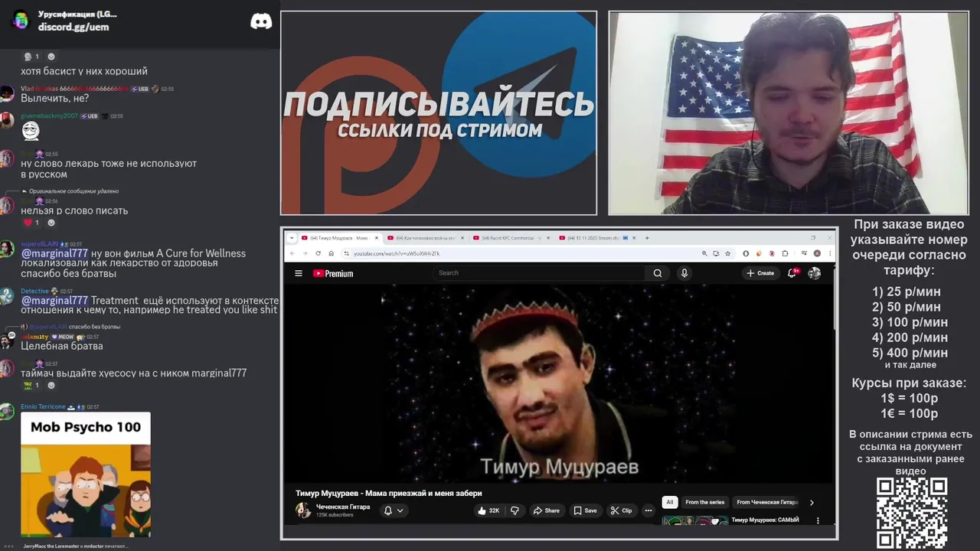Expand the tab search dropdown arrow
The image size is (980, 551).
(x=291, y=238)
